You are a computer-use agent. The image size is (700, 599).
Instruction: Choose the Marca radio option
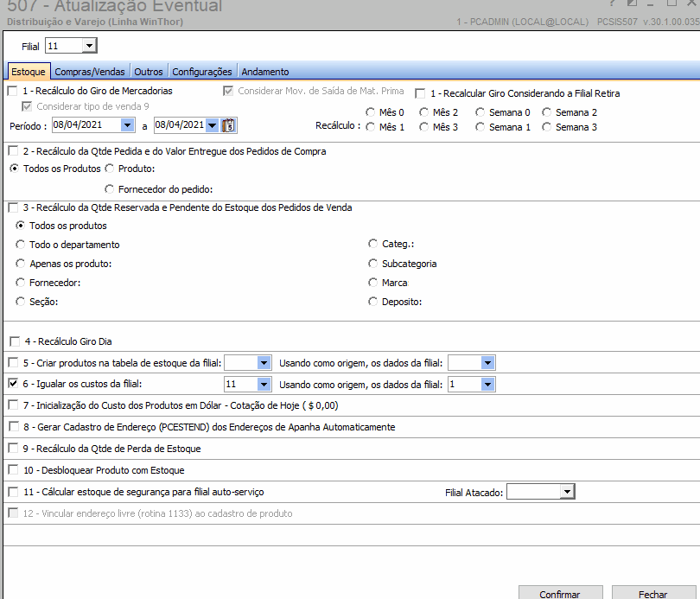tap(372, 283)
